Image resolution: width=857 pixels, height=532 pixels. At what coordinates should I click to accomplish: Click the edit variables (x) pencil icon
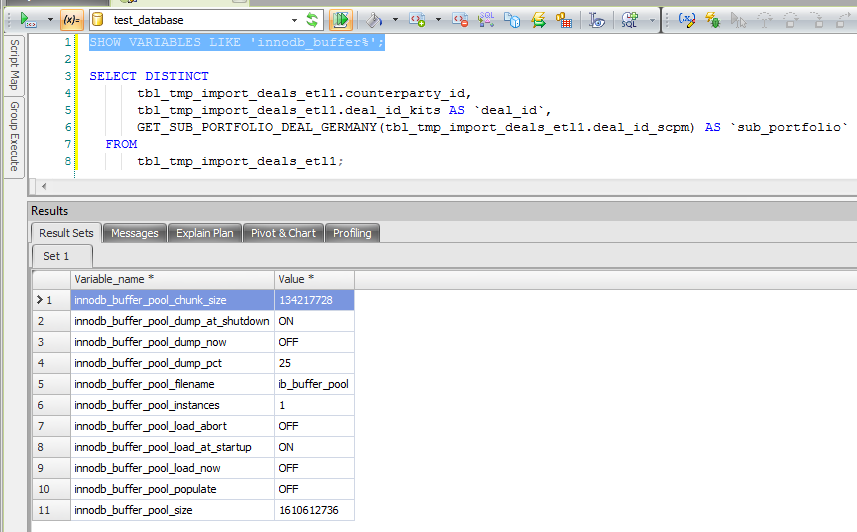(687, 19)
